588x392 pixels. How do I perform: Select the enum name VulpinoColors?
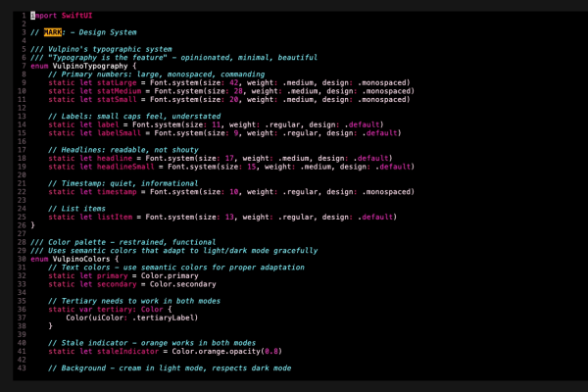click(81, 259)
